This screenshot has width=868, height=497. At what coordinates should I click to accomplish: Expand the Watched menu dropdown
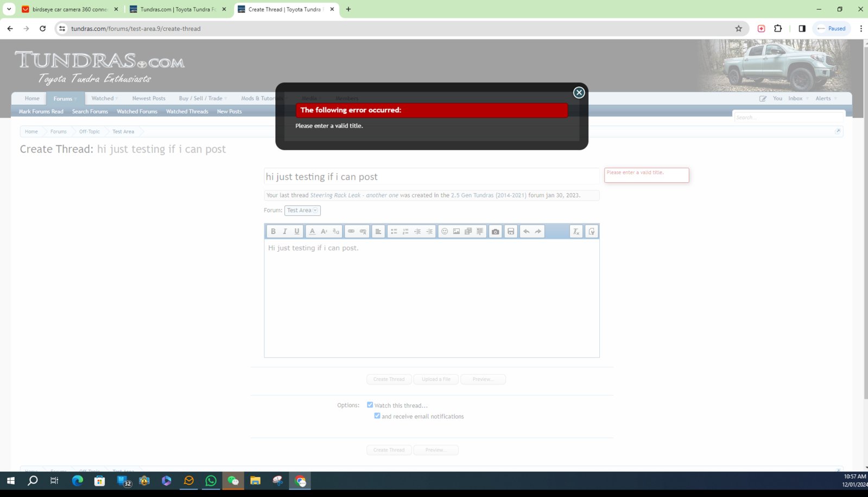pyautogui.click(x=117, y=99)
